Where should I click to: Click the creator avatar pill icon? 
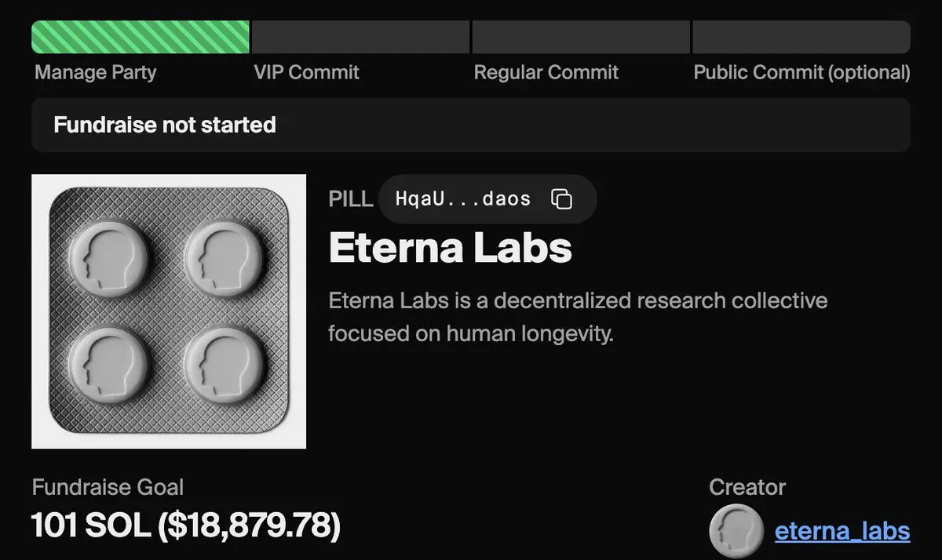point(736,531)
